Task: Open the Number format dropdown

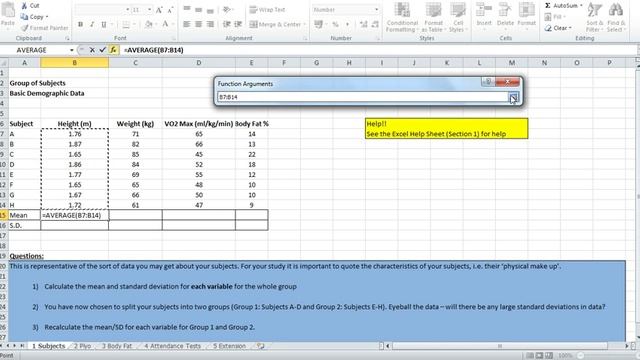Action: click(x=376, y=9)
